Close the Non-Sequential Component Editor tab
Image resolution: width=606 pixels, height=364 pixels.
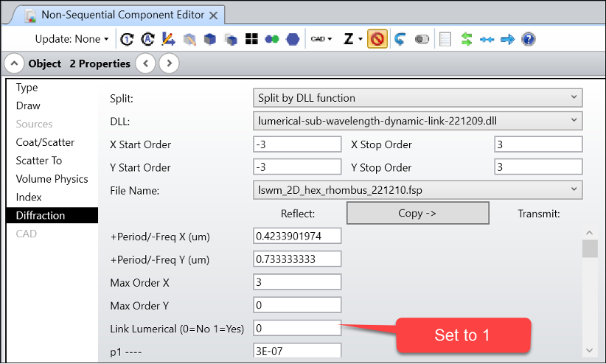213,15
